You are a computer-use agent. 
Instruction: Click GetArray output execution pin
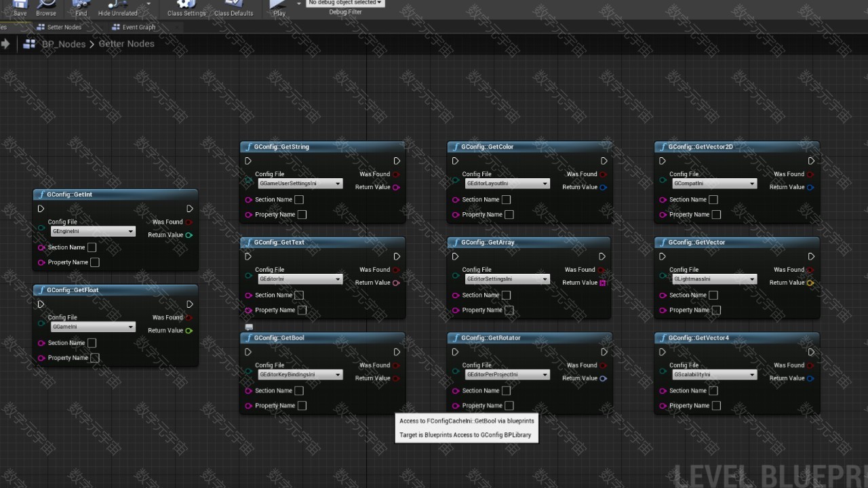[602, 257]
